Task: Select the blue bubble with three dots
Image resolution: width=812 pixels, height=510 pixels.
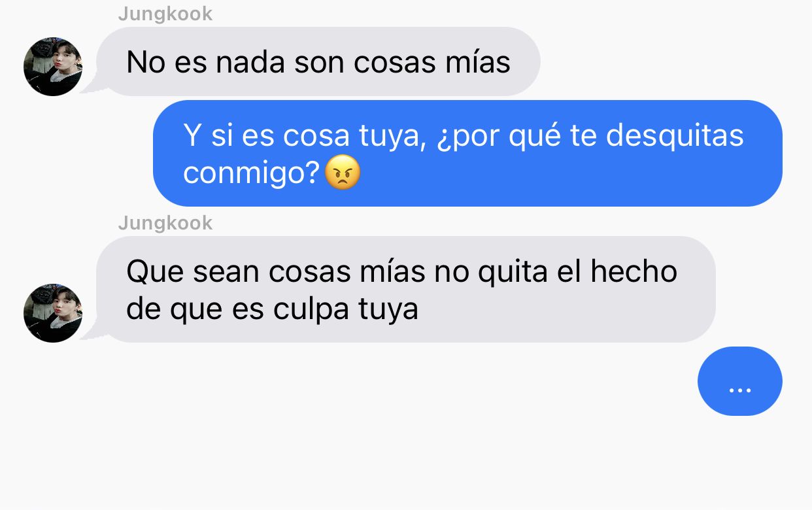Action: point(739,381)
